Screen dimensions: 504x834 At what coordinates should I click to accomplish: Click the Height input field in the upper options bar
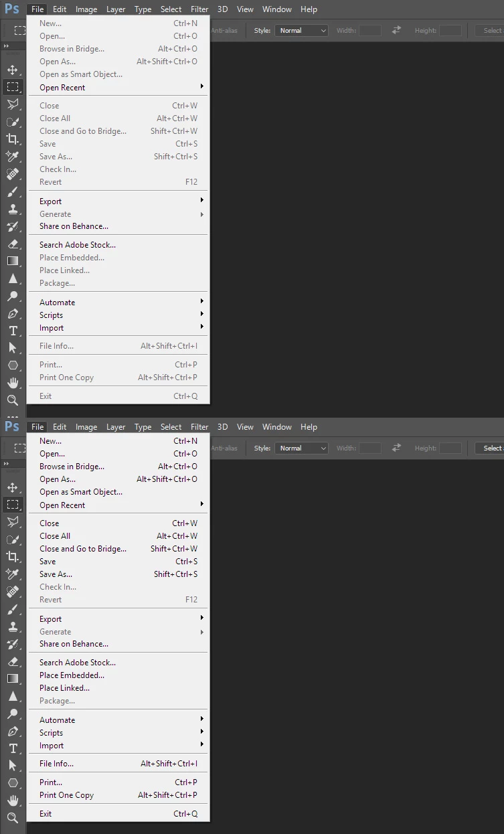point(450,30)
